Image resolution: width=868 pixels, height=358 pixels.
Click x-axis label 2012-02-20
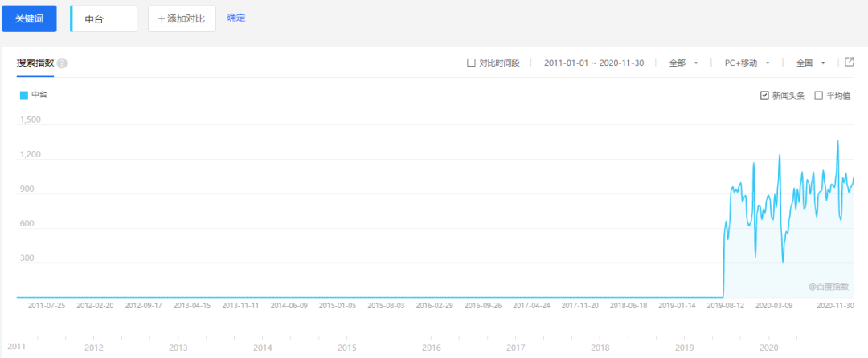pos(95,305)
